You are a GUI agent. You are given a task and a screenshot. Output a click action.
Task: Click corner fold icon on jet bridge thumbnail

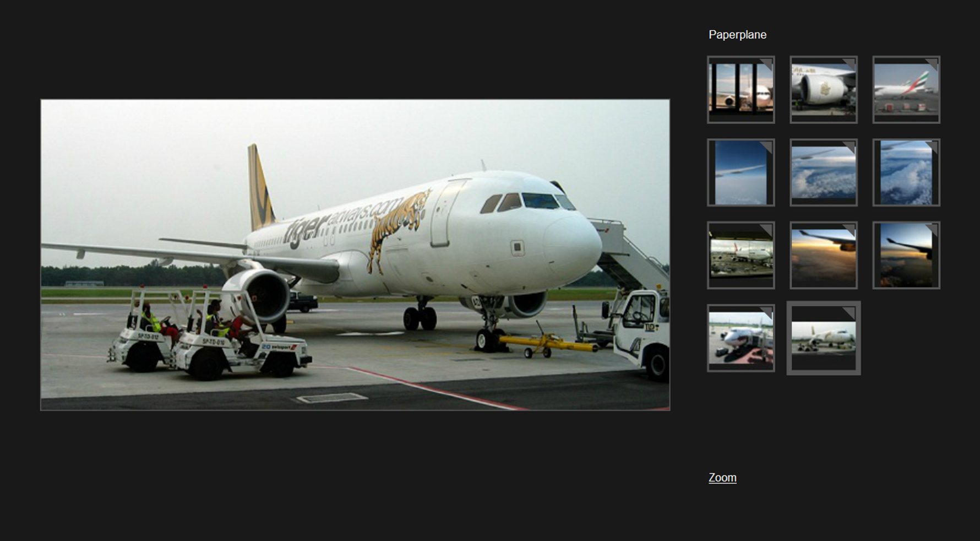pyautogui.click(x=766, y=313)
